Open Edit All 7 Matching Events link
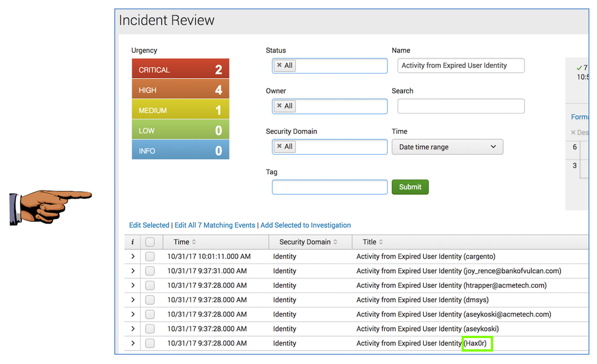Screen dimensions: 597x364 [214, 225]
